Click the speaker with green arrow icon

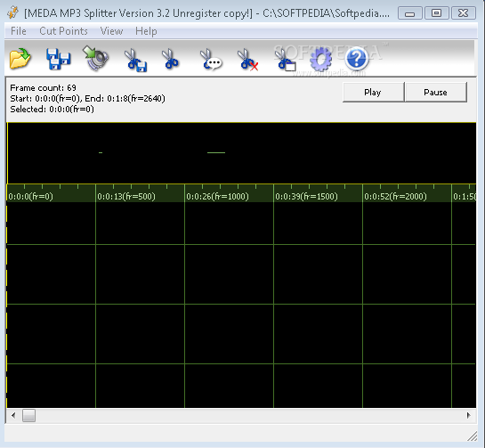pos(96,58)
